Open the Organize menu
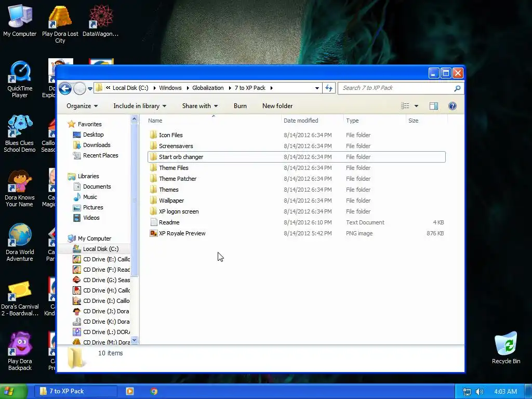The image size is (532, 399). [82, 106]
